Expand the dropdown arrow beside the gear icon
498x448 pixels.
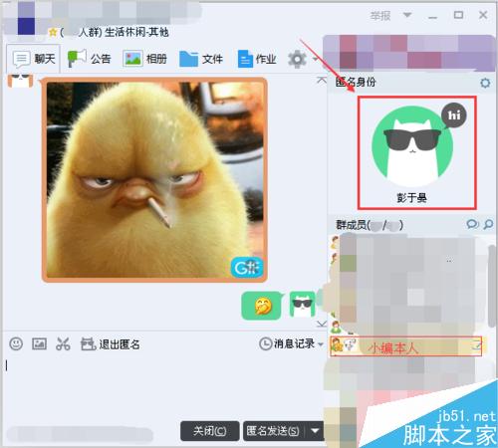(315, 59)
